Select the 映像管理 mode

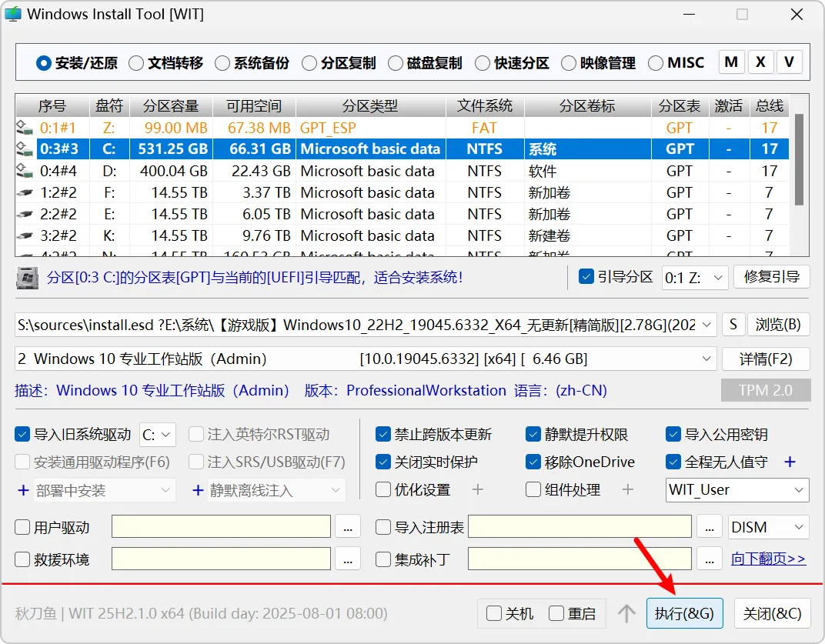pyautogui.click(x=598, y=63)
